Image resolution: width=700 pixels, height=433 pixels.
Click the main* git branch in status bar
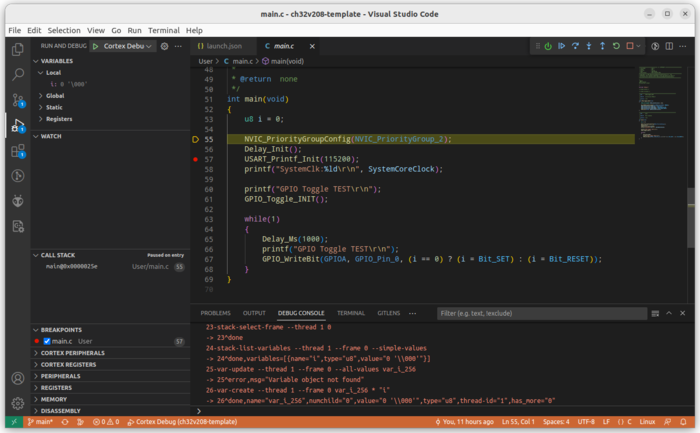click(x=40, y=421)
